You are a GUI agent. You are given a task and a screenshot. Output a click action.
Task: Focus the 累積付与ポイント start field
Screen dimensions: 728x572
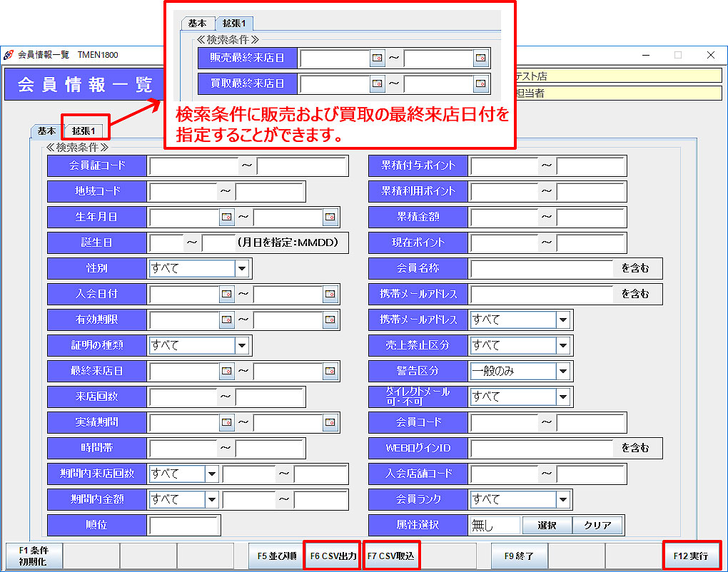(x=504, y=165)
